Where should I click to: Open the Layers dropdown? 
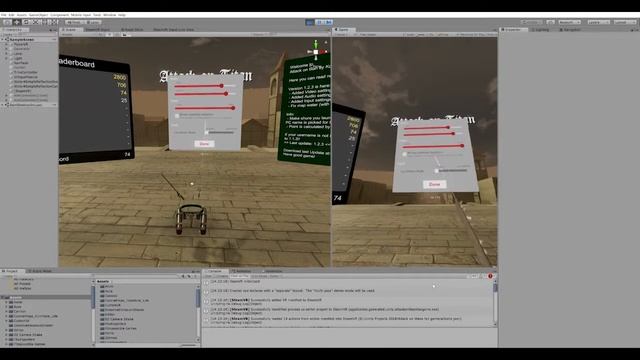point(598,22)
